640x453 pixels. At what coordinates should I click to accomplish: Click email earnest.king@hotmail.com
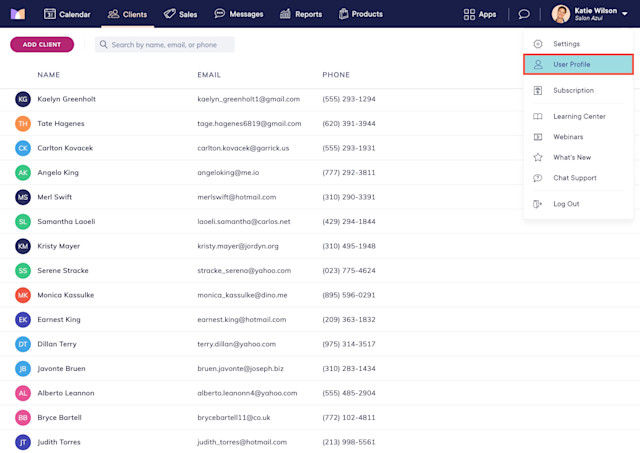point(242,320)
